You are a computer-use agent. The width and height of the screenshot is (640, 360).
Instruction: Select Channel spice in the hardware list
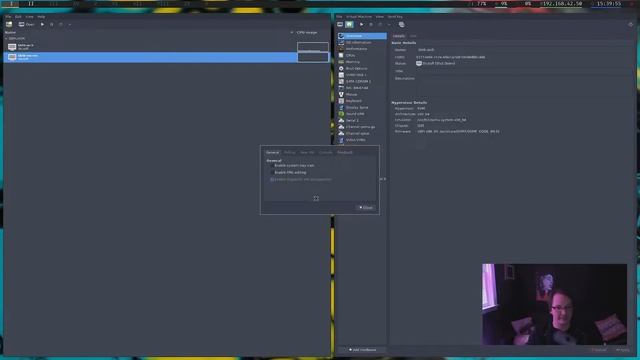[x=362, y=133]
